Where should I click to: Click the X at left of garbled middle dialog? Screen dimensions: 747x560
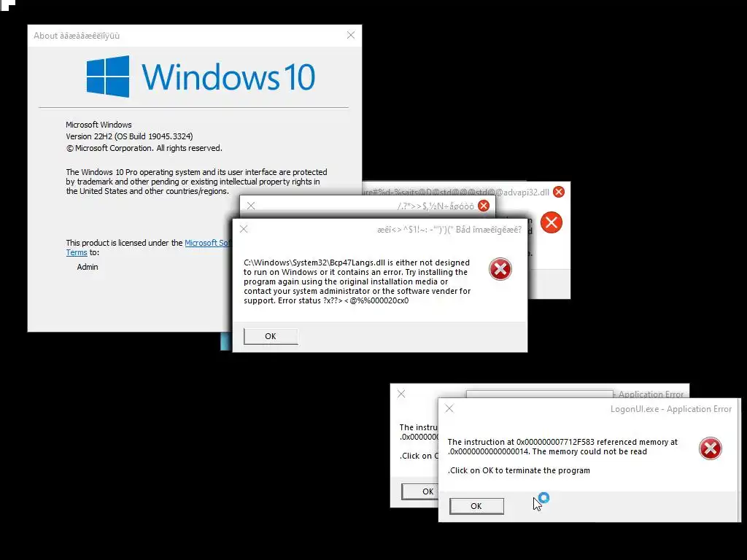[251, 206]
